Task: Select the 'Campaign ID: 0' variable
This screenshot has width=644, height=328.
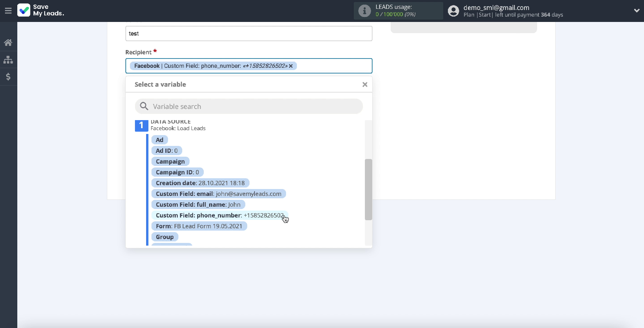Action: pos(178,172)
